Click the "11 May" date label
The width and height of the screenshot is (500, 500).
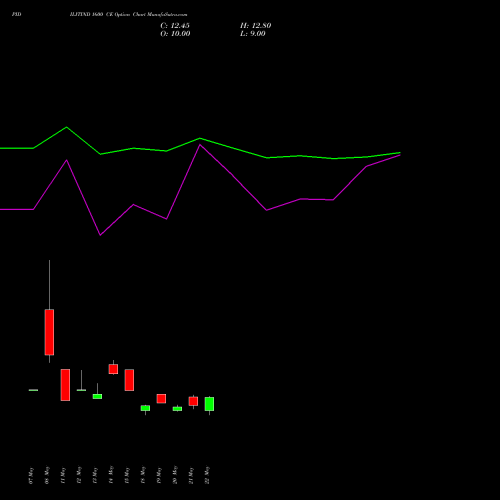63,476
